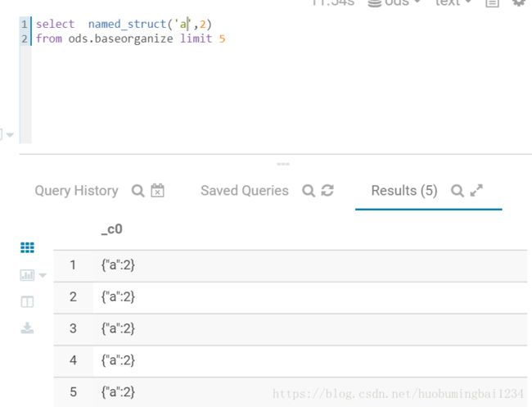This screenshot has height=407, width=532.
Task: Search the Query History list
Action: click(138, 191)
